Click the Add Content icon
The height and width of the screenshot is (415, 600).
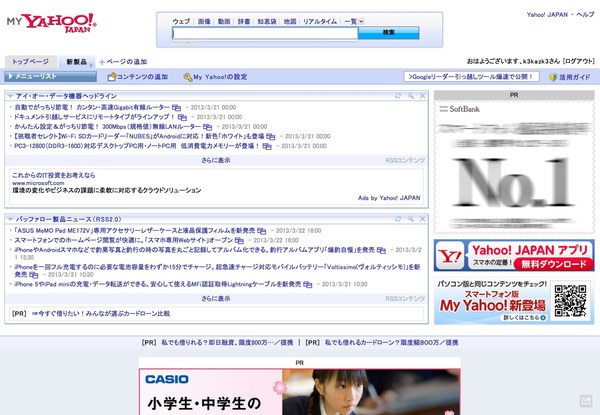108,76
